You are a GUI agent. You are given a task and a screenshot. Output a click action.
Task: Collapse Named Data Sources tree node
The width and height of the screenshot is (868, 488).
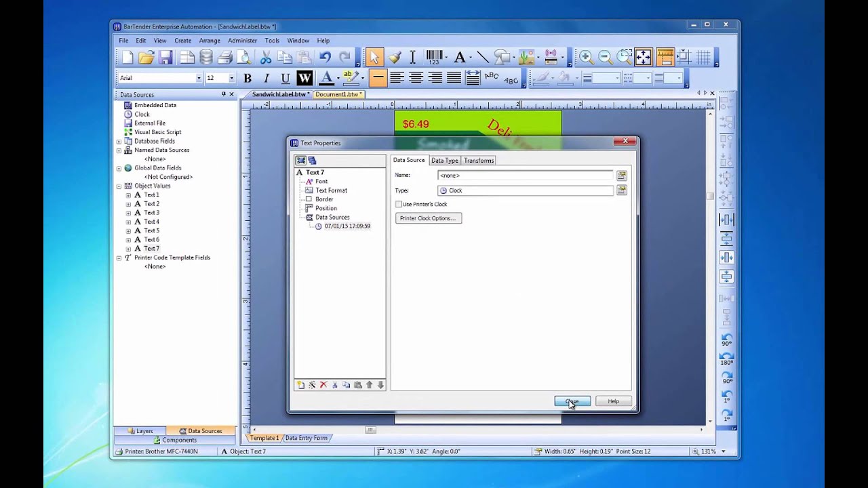tap(119, 150)
